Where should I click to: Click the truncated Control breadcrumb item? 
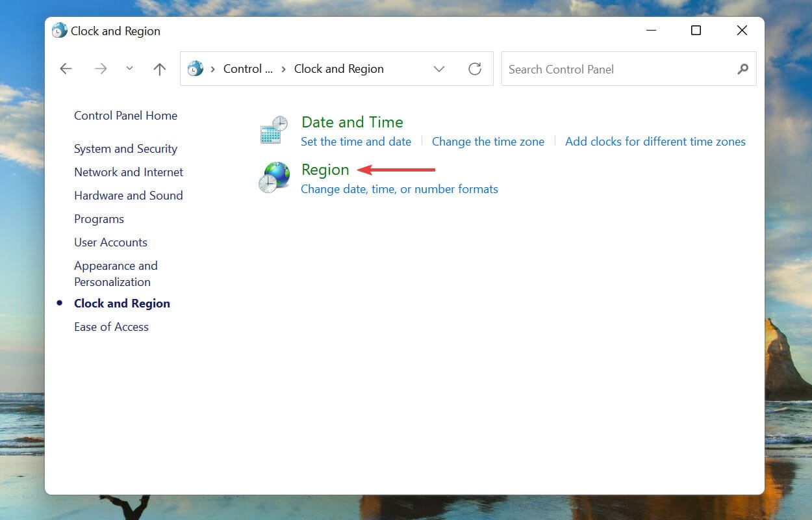tap(247, 68)
